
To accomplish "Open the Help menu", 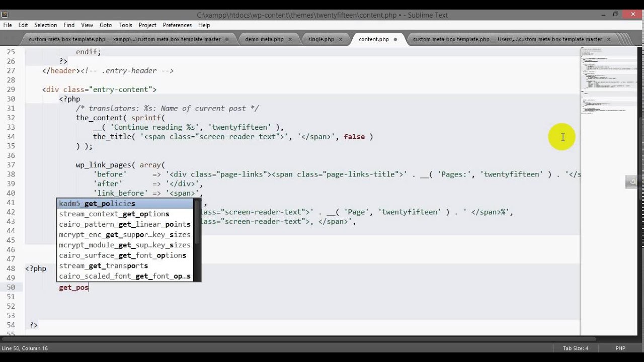I will point(204,25).
